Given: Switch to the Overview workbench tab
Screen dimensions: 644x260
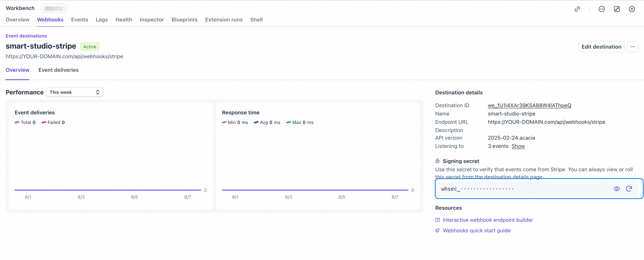Looking at the screenshot, I should [x=18, y=20].
